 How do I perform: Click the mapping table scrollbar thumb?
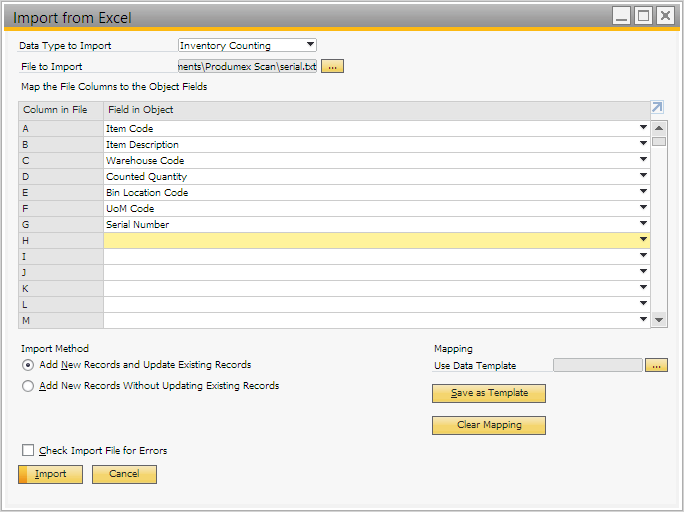pyautogui.click(x=659, y=141)
